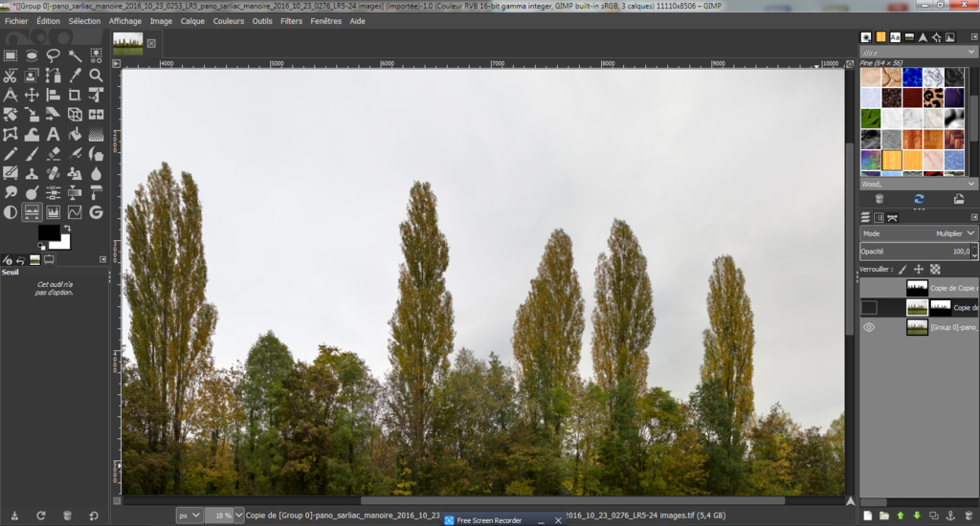Select the Smudge tool

coord(11,193)
